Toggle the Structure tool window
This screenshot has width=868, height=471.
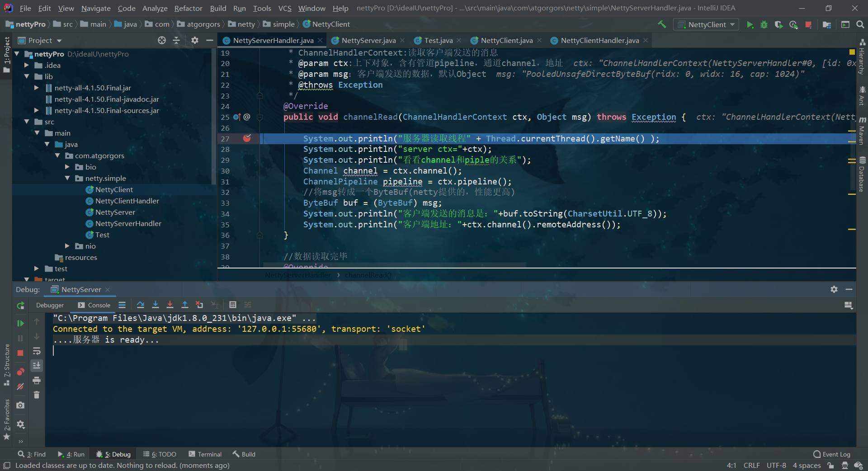coord(6,364)
